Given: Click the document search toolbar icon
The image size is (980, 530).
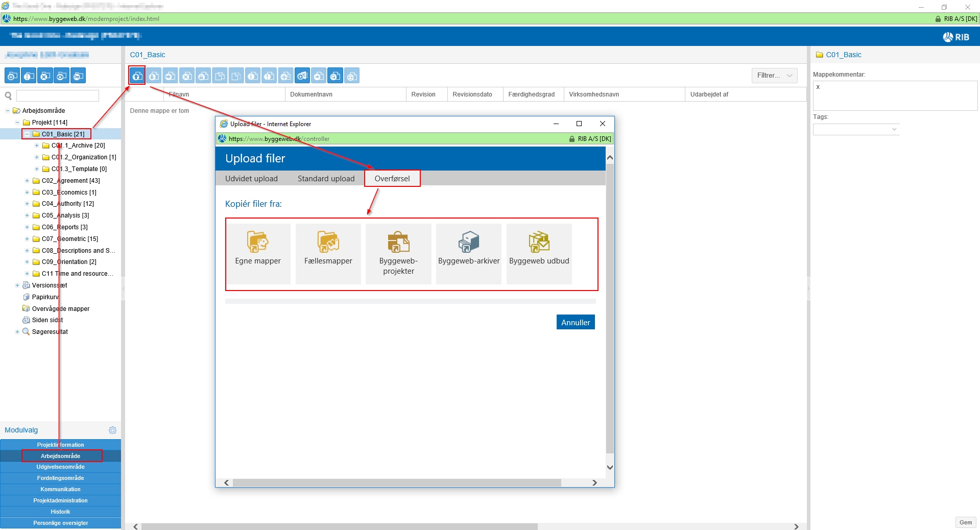Looking at the screenshot, I should tap(335, 76).
